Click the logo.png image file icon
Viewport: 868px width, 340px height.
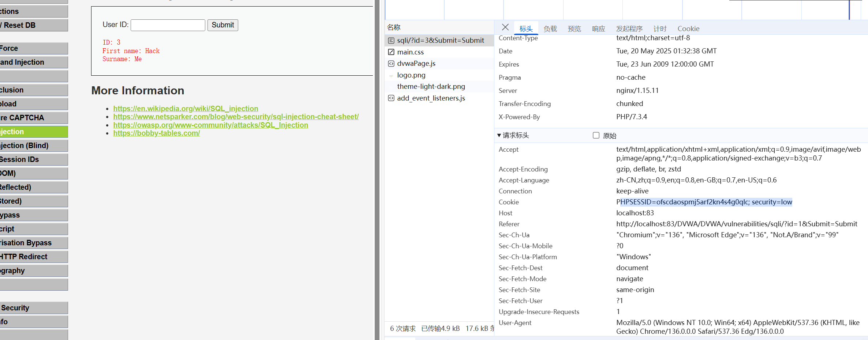pos(391,75)
